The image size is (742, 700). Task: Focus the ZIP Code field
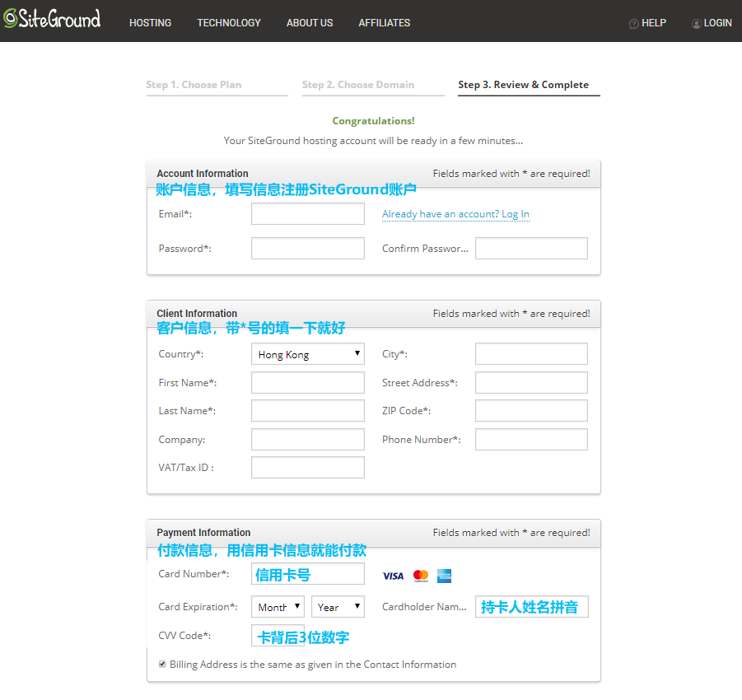[531, 411]
